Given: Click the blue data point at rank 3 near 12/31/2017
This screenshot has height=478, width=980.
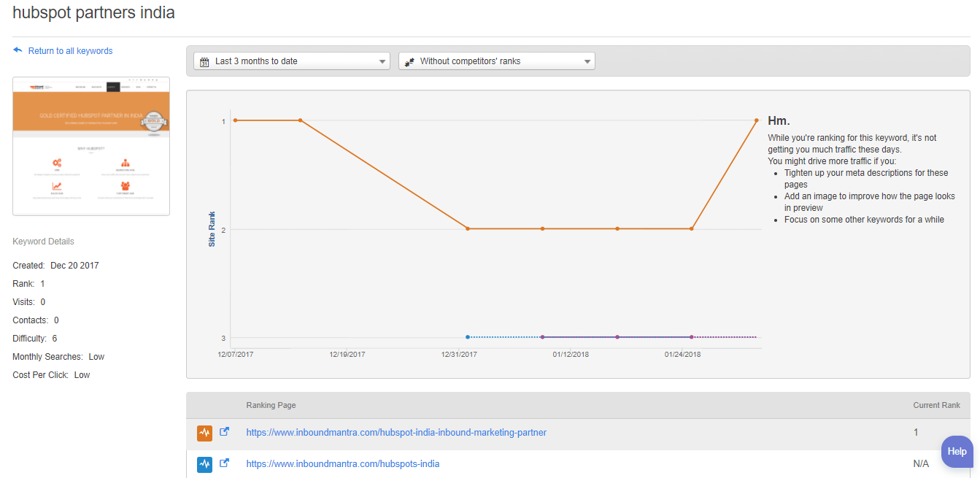Looking at the screenshot, I should (468, 337).
